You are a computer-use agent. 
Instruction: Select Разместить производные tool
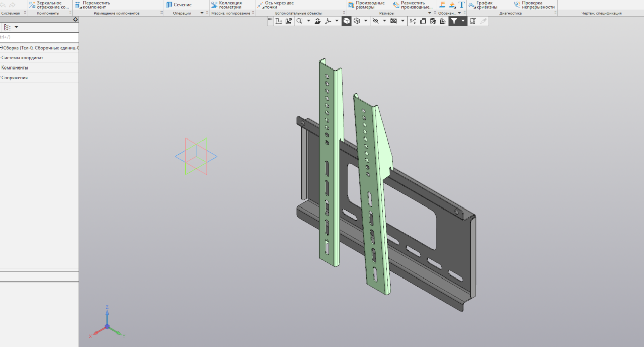(413, 5)
